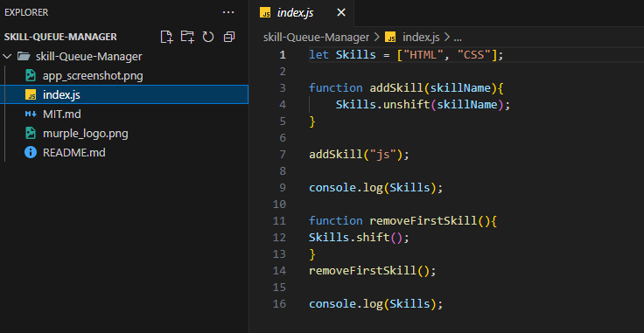The height and width of the screenshot is (333, 644).
Task: Click line number 11 in the gutter
Action: pos(279,221)
